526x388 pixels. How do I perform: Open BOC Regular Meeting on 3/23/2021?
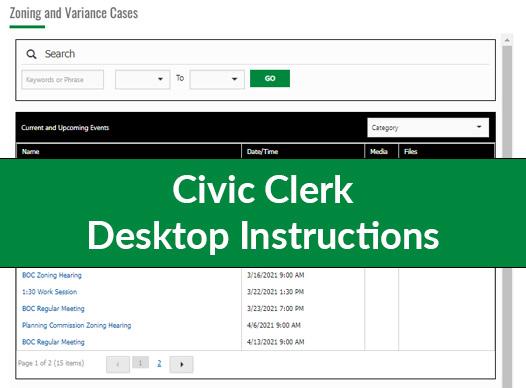coord(53,309)
